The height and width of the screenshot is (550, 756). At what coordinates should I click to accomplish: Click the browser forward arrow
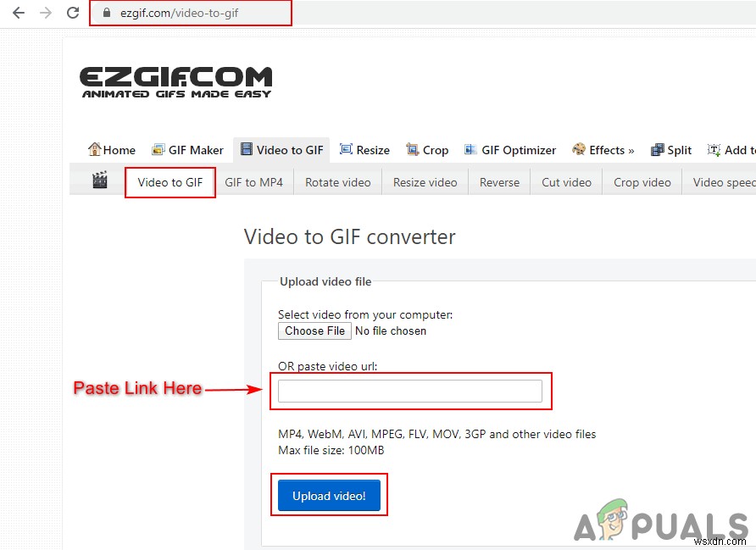[46, 13]
